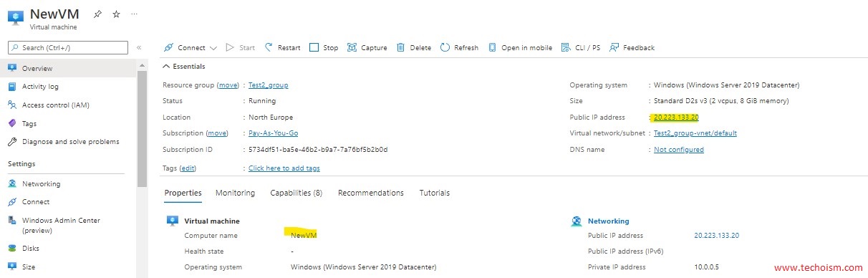Click the North Europe location value
This screenshot has width=868, height=278.
coord(271,117)
